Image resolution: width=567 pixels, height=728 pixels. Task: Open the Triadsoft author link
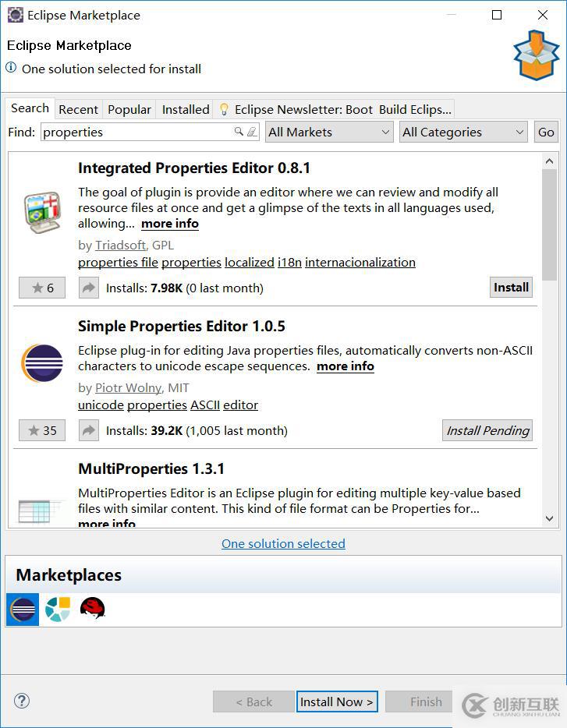click(x=120, y=246)
